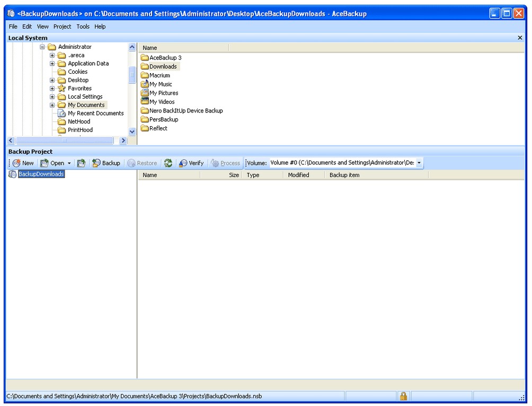The height and width of the screenshot is (406, 532).
Task: Click the Process toolbar button
Action: tap(225, 163)
